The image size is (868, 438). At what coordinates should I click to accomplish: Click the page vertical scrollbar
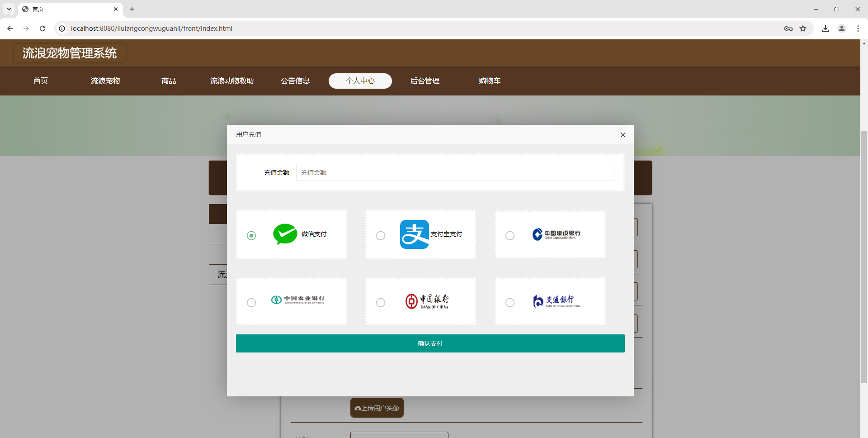864,257
